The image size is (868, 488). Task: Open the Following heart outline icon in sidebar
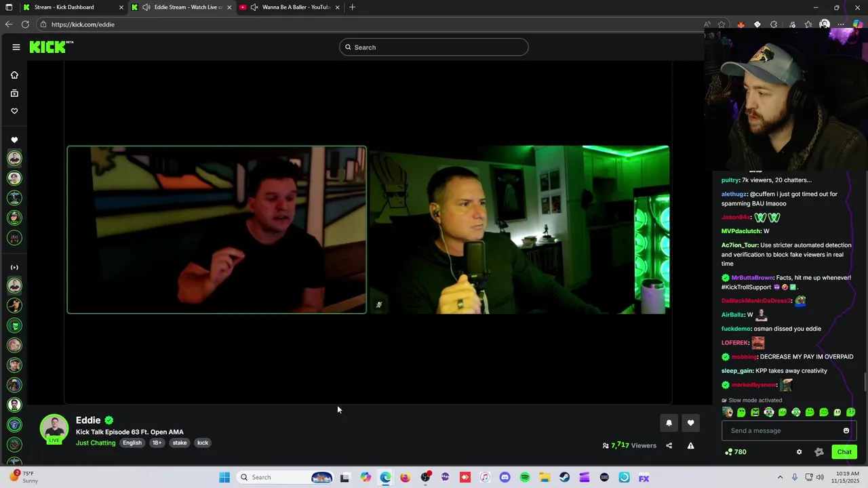point(14,110)
